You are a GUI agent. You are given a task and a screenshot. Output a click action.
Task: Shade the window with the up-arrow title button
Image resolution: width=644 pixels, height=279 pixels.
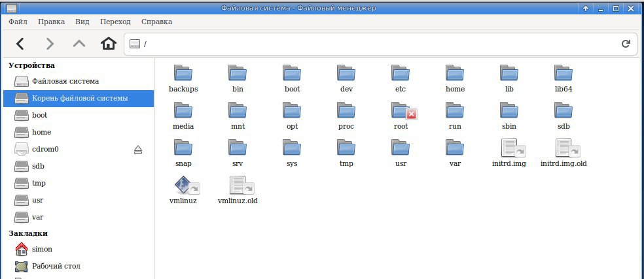586,8
